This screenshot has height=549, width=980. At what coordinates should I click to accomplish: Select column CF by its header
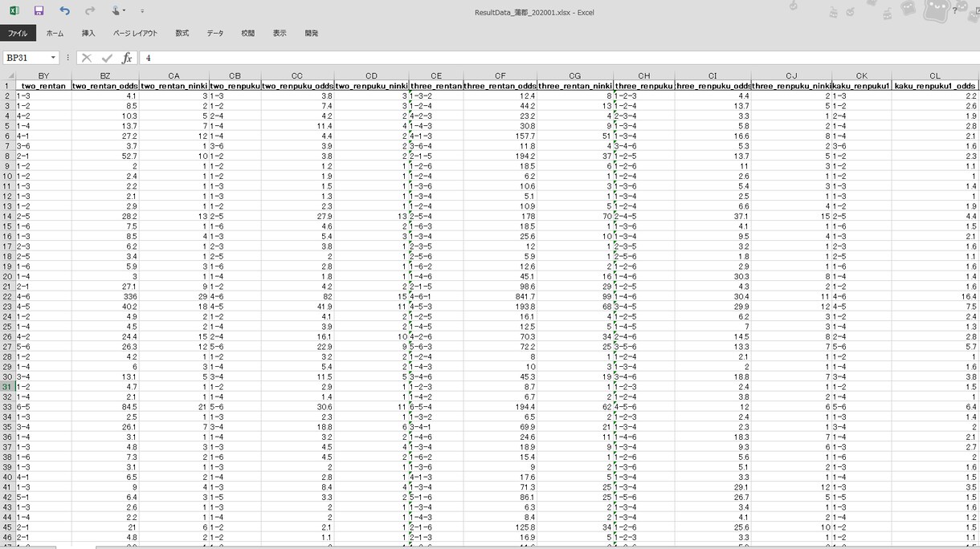click(500, 76)
